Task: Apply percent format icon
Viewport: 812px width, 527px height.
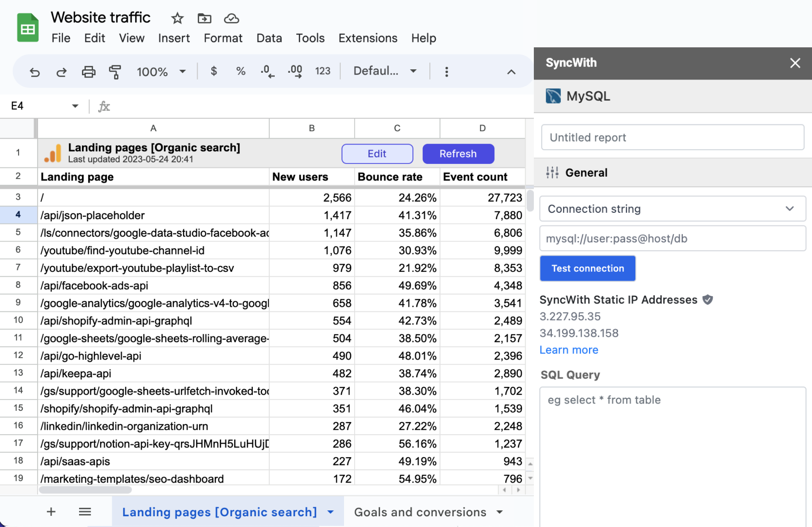Action: pyautogui.click(x=241, y=71)
